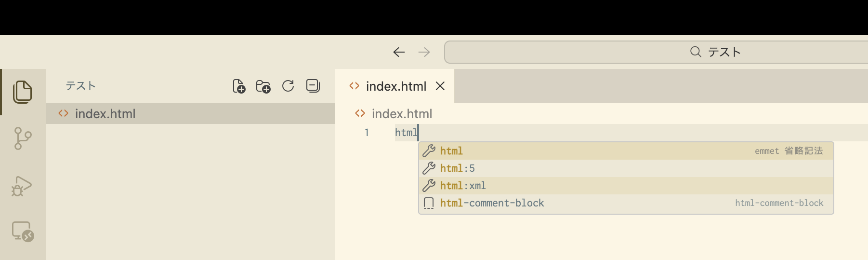Collapse all folders in explorer
This screenshot has height=260, width=868.
click(313, 86)
